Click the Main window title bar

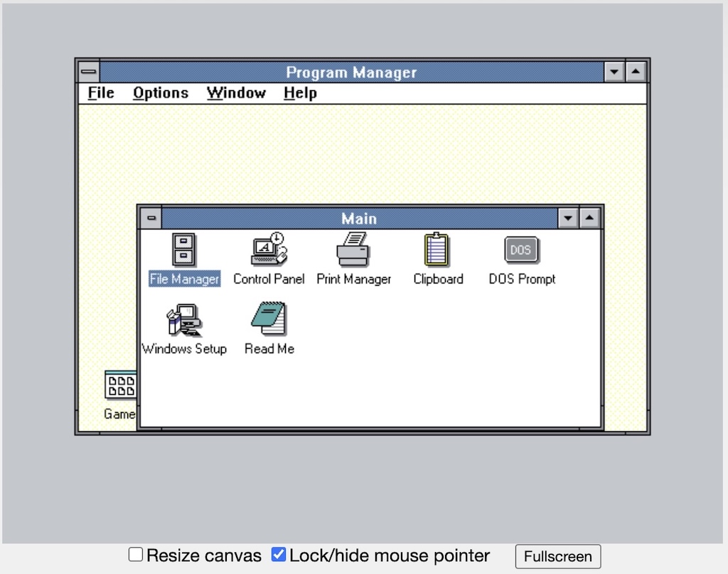point(359,218)
